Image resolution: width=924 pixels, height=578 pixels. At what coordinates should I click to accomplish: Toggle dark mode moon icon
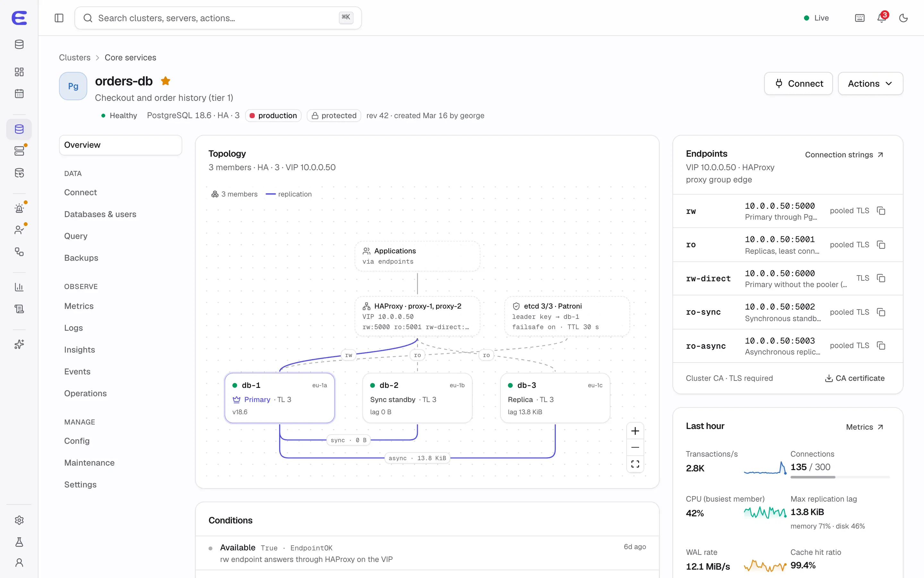point(903,18)
